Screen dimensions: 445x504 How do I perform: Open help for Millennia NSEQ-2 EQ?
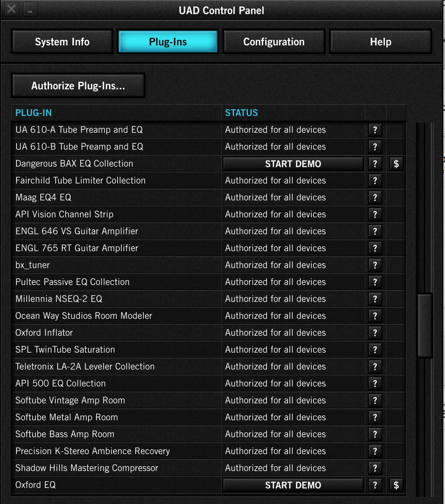[375, 299]
